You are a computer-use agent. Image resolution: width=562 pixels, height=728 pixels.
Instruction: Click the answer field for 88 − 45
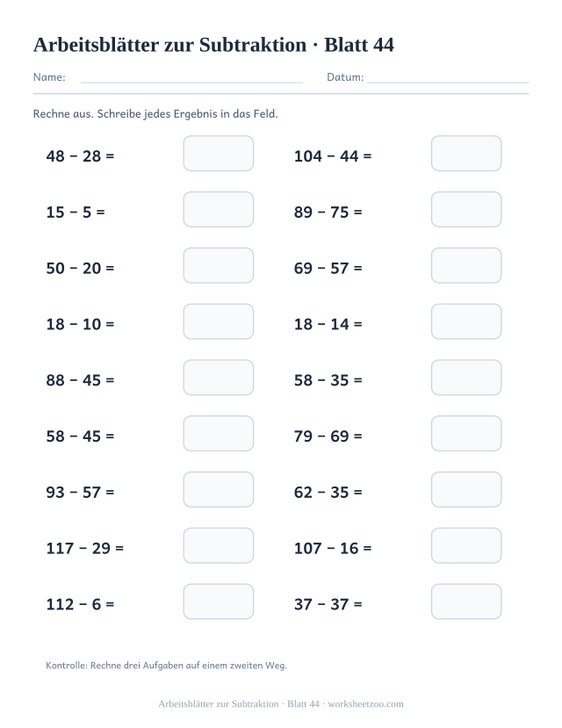point(218,378)
